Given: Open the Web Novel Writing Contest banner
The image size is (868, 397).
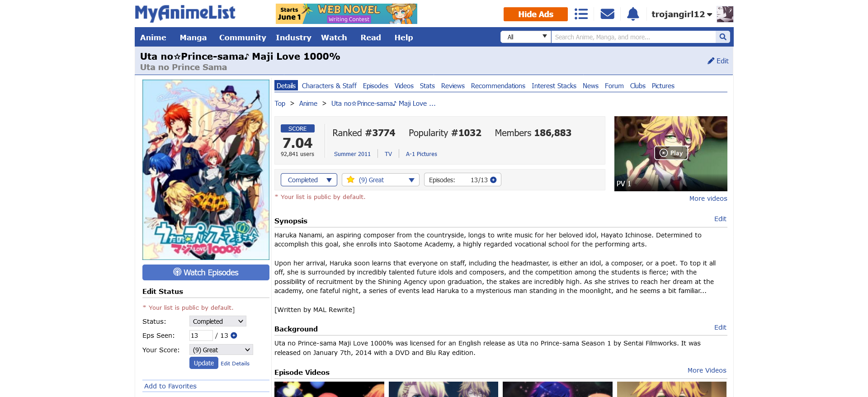Looking at the screenshot, I should coord(346,14).
